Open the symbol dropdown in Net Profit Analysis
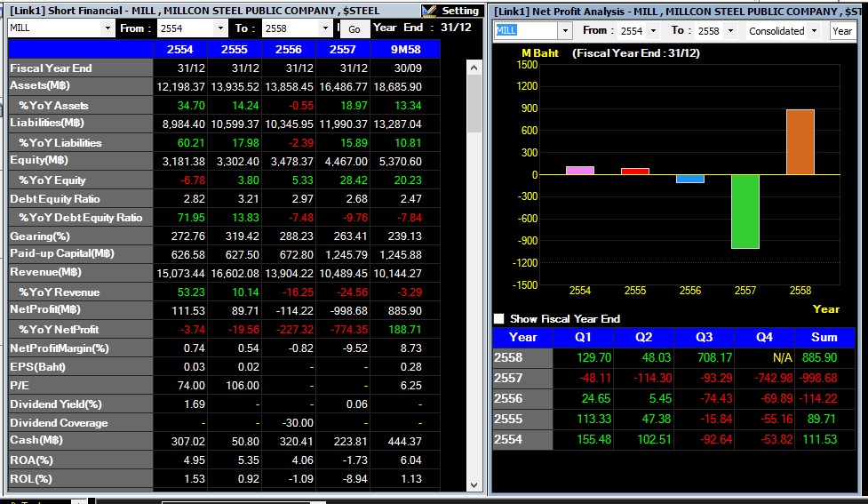868x504 pixels. tap(565, 31)
